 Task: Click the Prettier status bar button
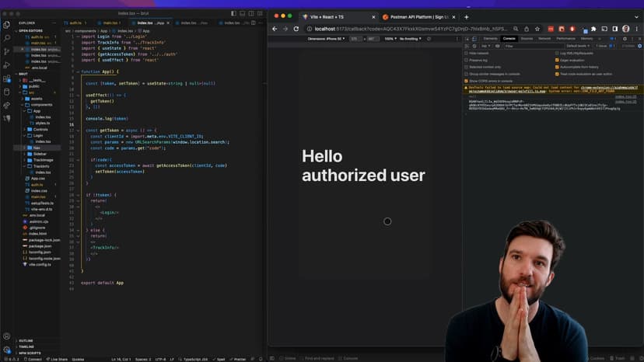239,359
